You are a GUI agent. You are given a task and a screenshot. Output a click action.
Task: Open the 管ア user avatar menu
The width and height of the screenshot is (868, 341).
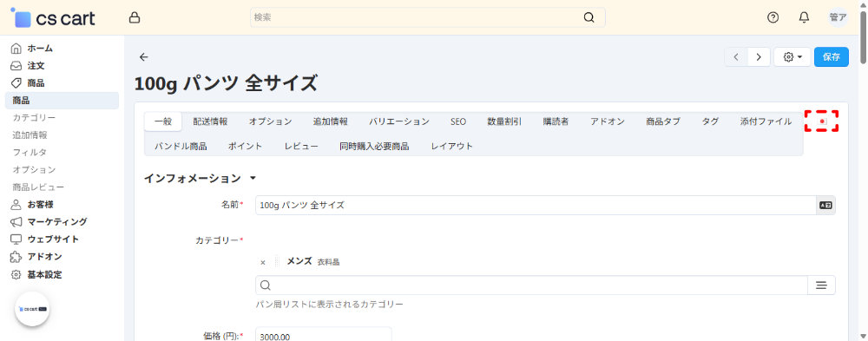pos(838,17)
